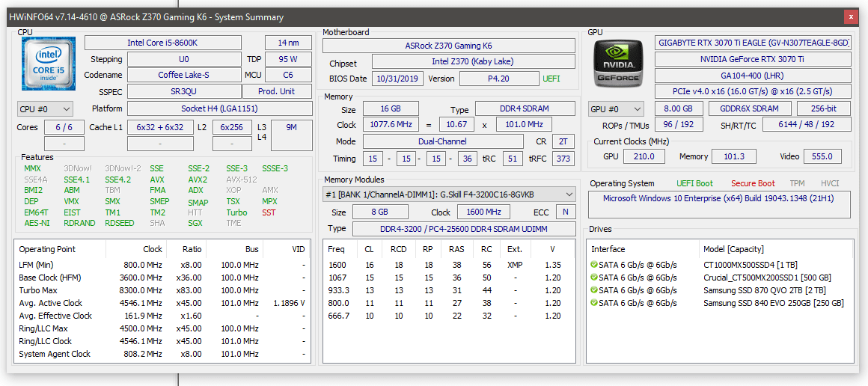Click the green check icon beside CT1000MX500SSD4
This screenshot has width=868, height=386.
[595, 265]
